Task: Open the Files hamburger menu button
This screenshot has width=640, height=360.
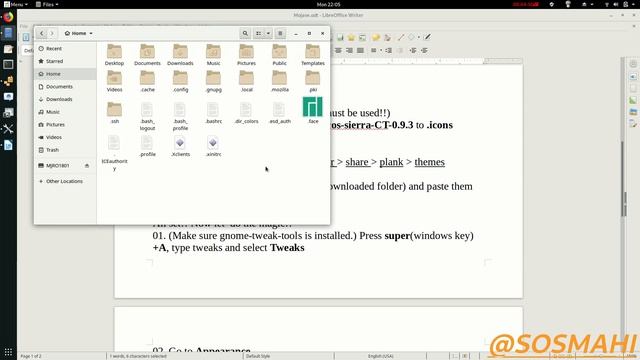Action: click(x=280, y=33)
